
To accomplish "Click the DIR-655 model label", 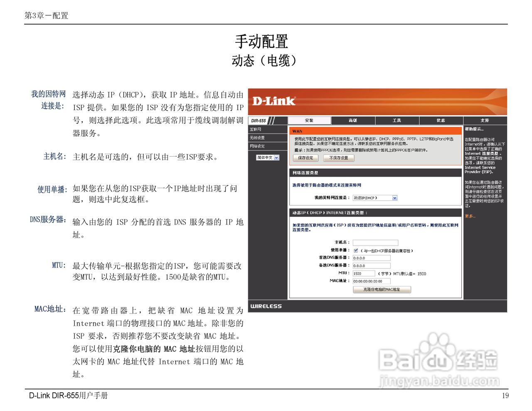I will tap(259, 121).
